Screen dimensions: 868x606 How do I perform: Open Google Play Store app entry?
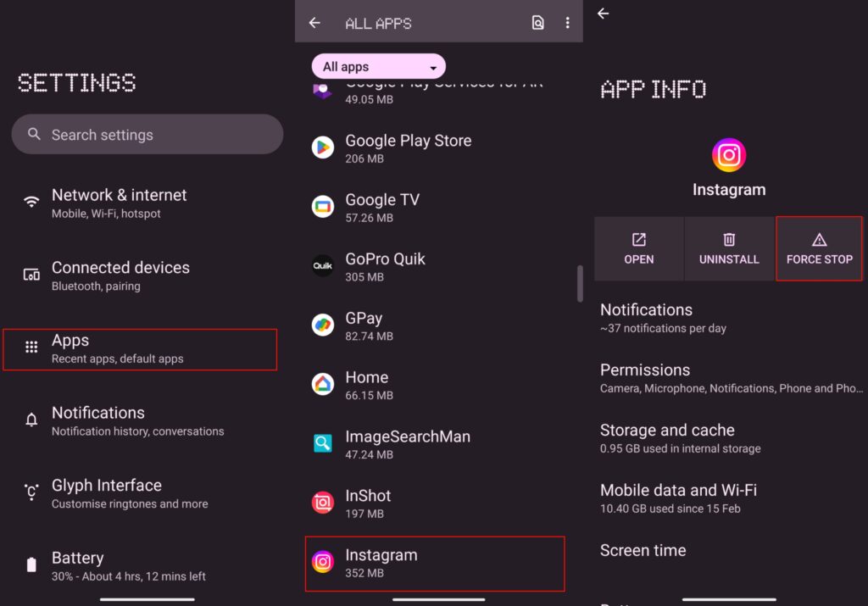tap(438, 148)
